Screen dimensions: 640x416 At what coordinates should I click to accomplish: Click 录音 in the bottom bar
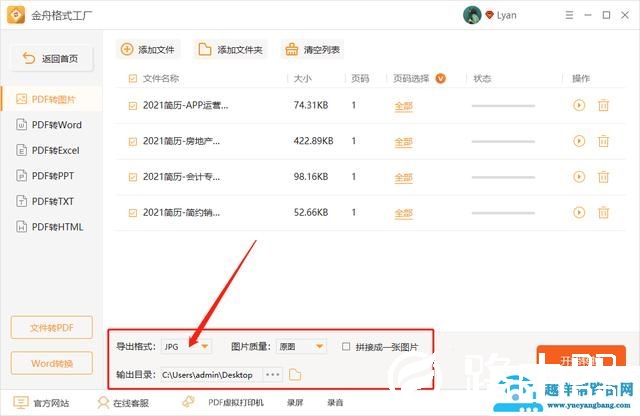click(335, 403)
